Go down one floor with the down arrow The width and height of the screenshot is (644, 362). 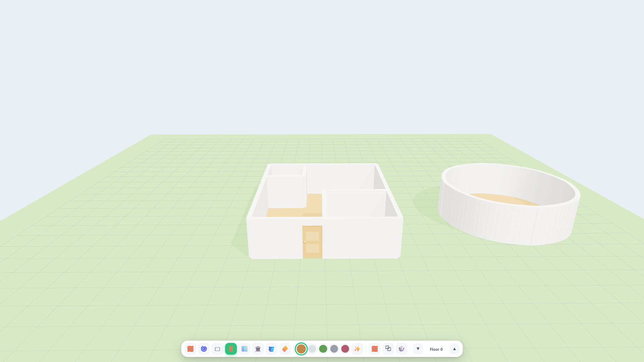[418, 349]
